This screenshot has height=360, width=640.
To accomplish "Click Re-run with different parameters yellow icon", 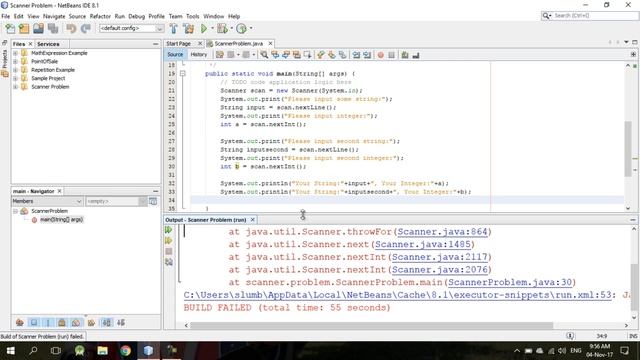I will (x=169, y=241).
